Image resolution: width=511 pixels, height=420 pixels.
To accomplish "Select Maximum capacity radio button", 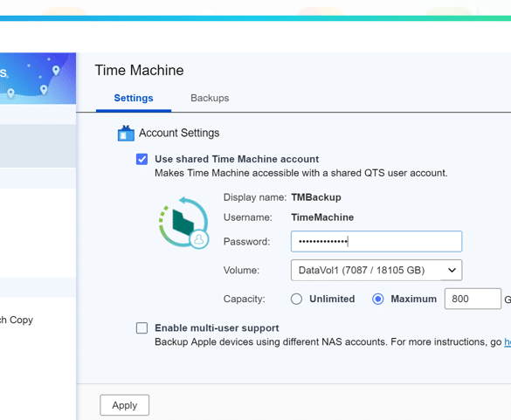I will pos(377,299).
